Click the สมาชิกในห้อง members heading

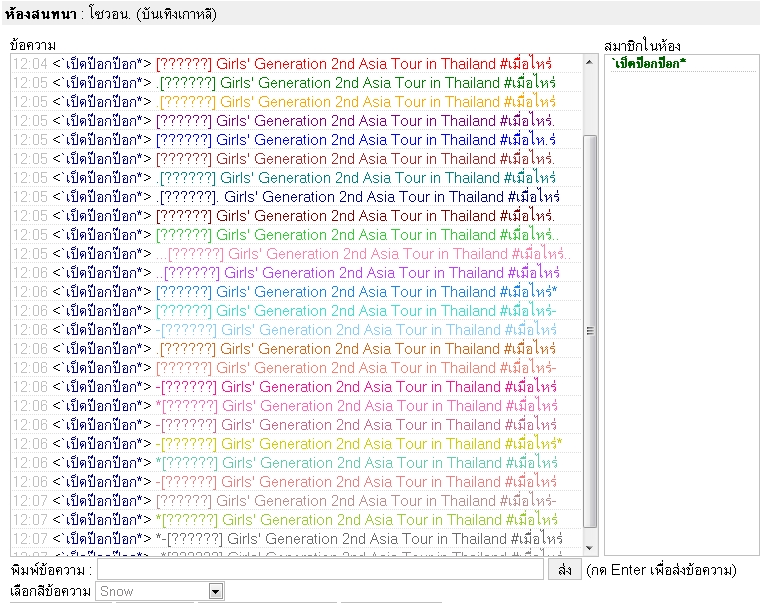642,46
